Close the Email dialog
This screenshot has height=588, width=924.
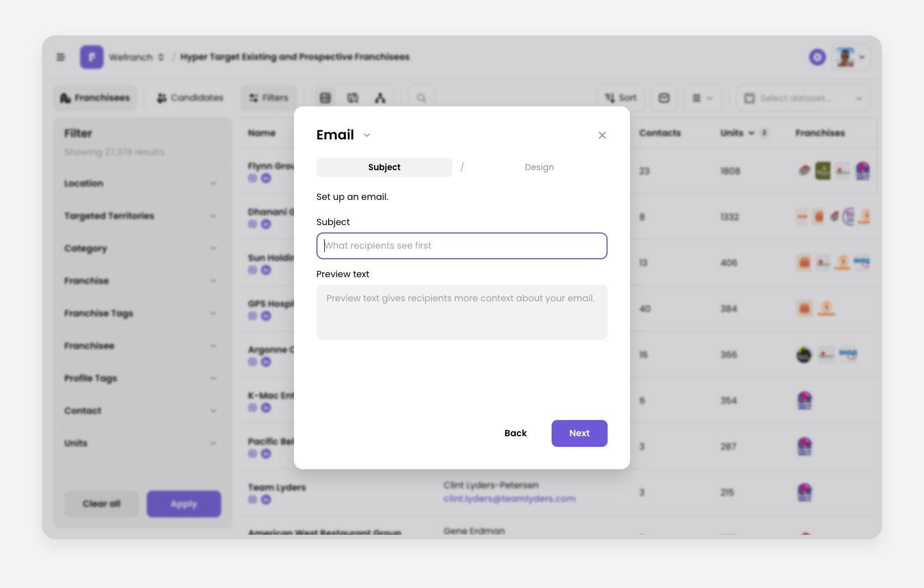point(602,135)
